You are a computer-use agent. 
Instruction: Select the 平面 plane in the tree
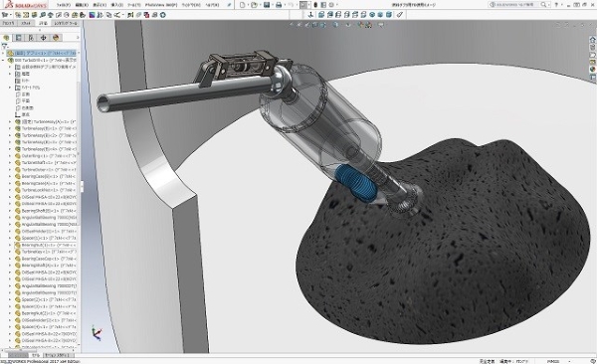[23, 100]
